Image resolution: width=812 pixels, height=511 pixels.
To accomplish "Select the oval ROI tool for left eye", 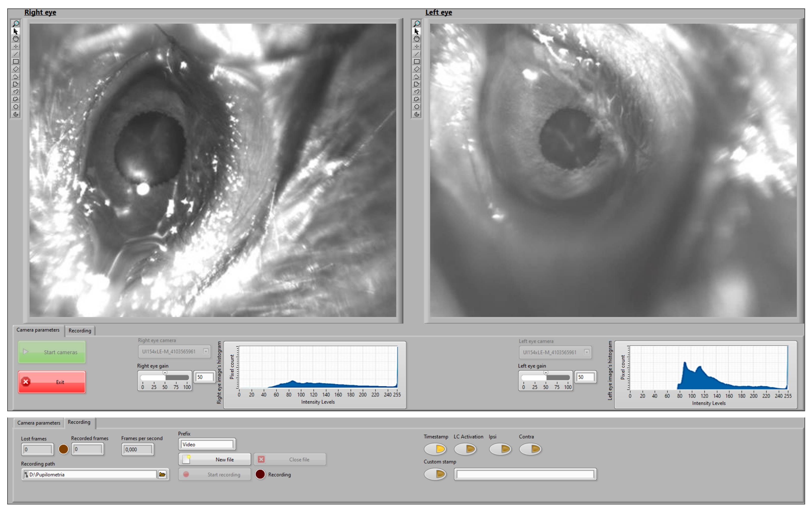I will coord(417,107).
